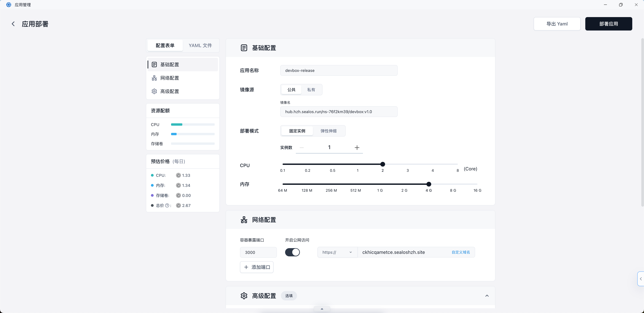Viewport: 644px width, 313px height.
Task: Click the 应用名称 input field
Action: tap(339, 70)
